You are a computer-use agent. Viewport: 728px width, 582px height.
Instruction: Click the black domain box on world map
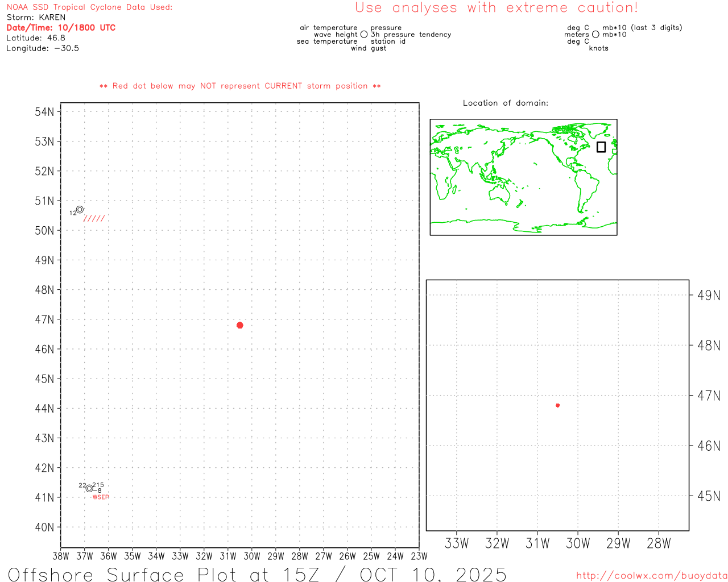[601, 147]
